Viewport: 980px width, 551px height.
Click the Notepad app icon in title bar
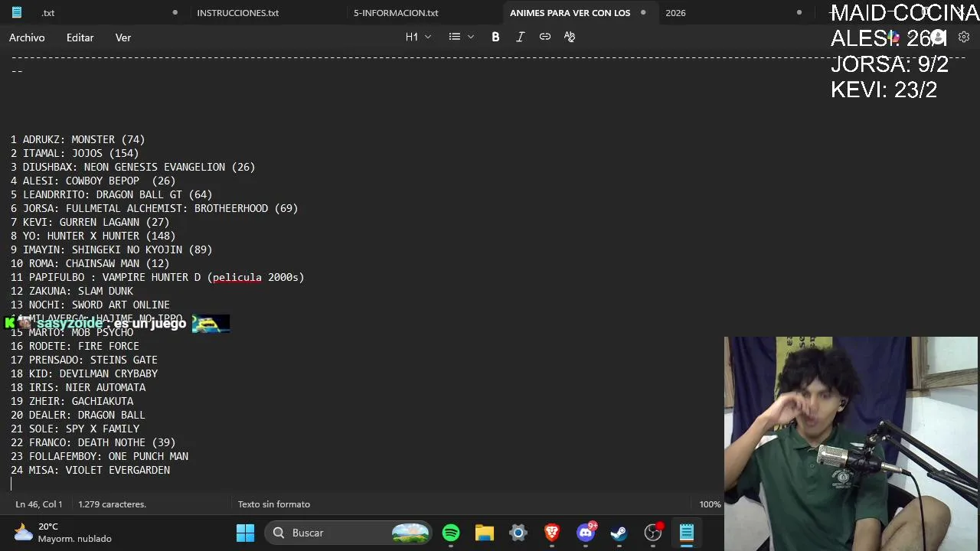[x=17, y=12]
